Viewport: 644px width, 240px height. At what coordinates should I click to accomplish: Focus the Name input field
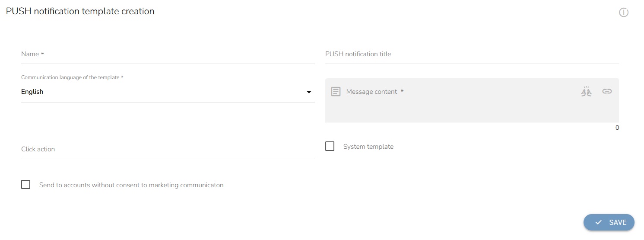168,54
